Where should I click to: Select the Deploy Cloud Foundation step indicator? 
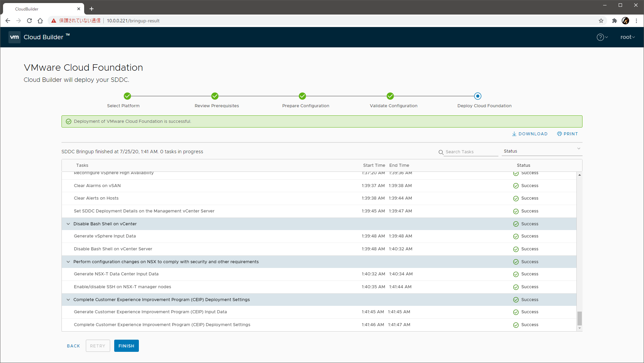(477, 96)
